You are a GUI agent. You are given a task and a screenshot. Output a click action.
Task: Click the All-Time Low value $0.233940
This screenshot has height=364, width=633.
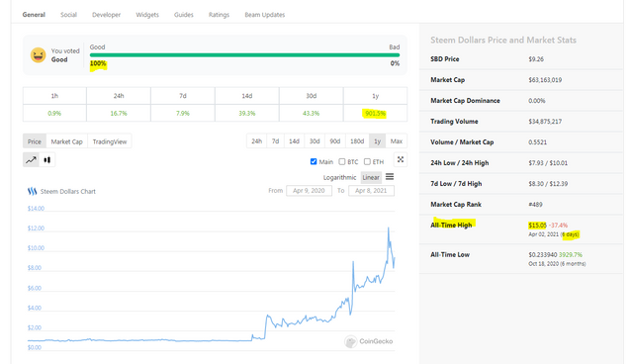click(543, 254)
